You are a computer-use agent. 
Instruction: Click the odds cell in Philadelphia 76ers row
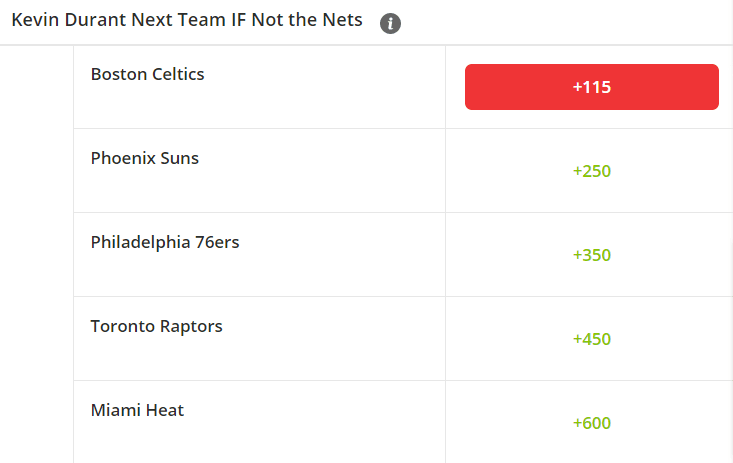589,255
